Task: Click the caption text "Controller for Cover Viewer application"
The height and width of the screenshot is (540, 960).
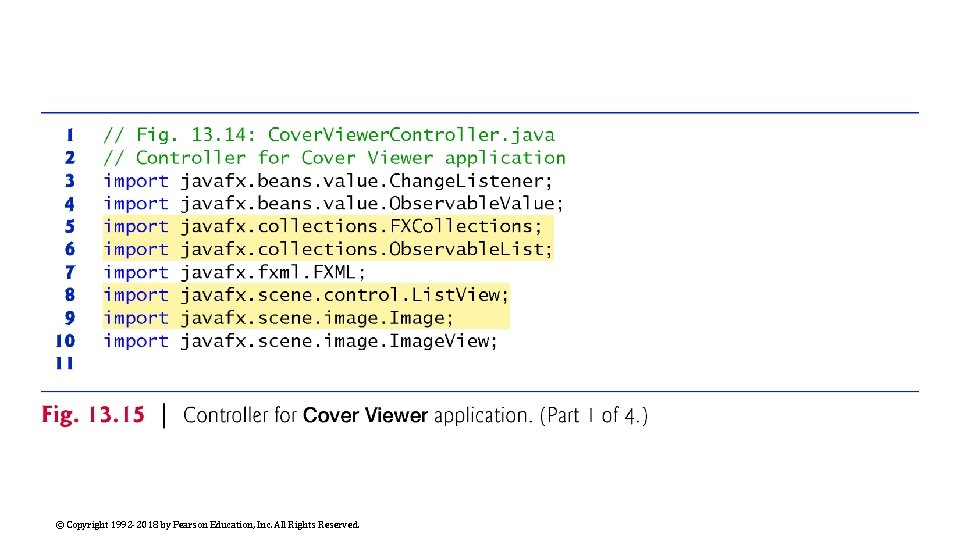Action: tap(357, 416)
